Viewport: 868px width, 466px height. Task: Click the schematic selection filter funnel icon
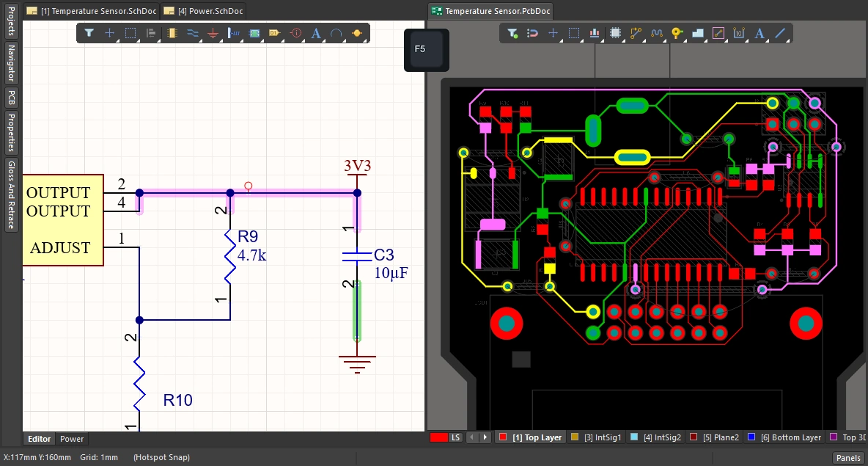click(89, 33)
